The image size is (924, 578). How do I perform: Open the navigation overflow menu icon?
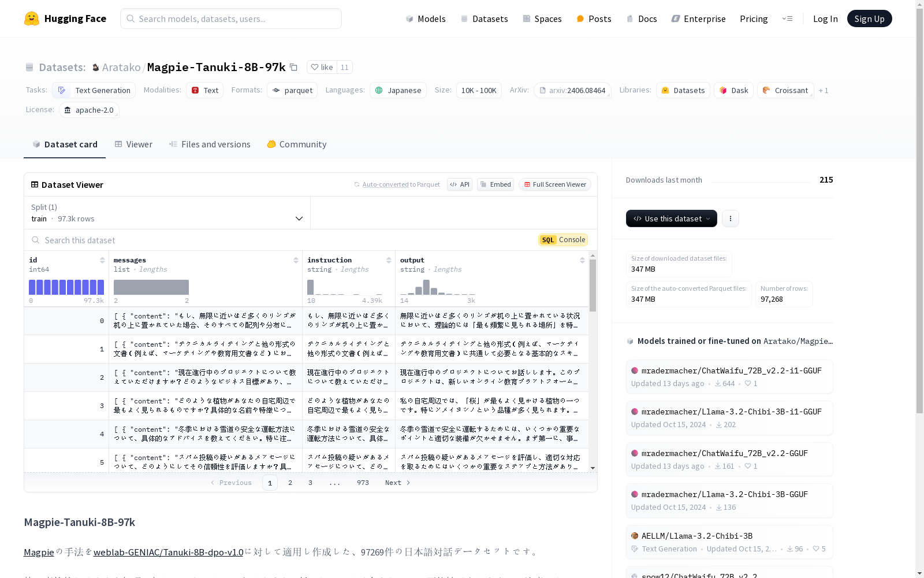787,18
